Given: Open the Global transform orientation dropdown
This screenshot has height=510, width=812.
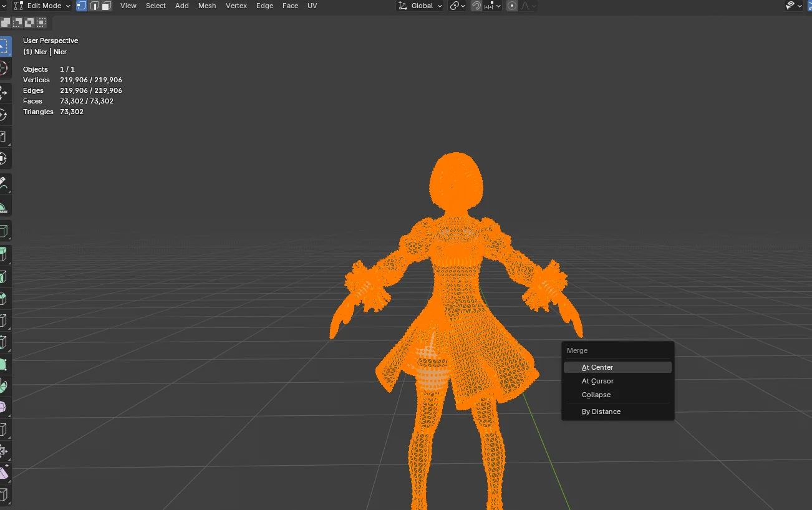Looking at the screenshot, I should [420, 6].
